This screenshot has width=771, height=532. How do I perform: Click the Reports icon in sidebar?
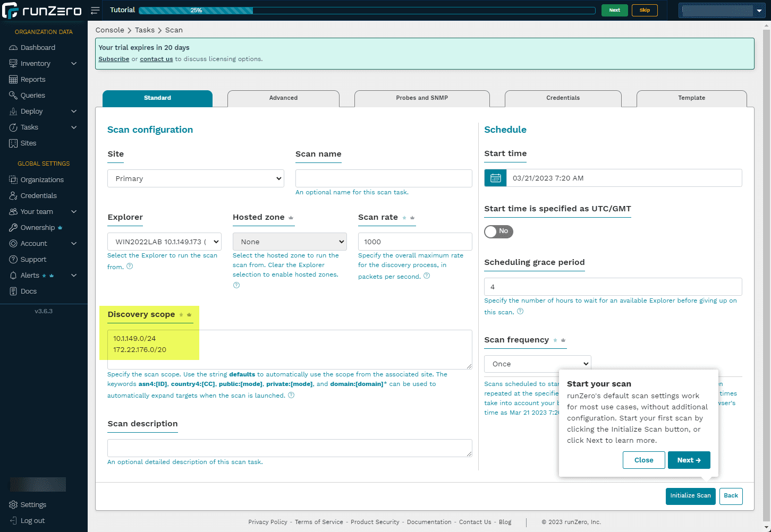click(13, 80)
